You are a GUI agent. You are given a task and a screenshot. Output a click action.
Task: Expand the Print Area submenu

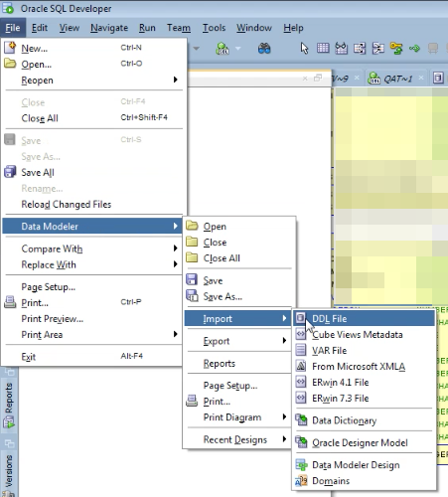pyautogui.click(x=93, y=334)
